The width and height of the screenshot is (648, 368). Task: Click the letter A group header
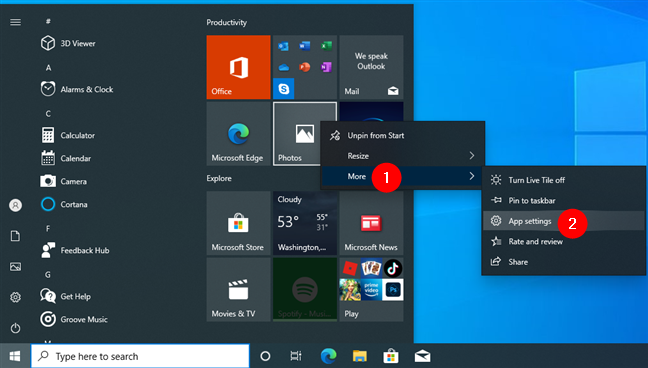(x=48, y=68)
